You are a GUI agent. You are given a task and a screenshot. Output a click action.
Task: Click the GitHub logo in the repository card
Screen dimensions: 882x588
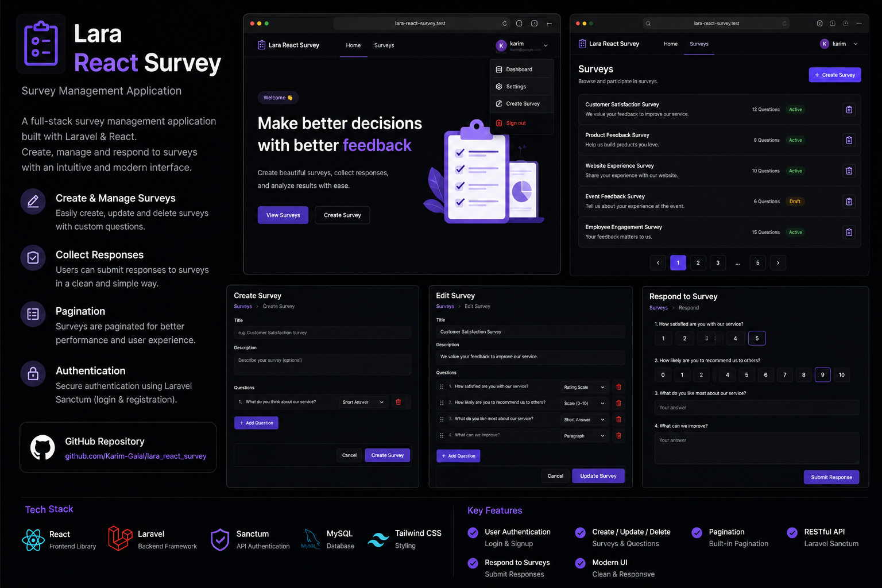42,447
